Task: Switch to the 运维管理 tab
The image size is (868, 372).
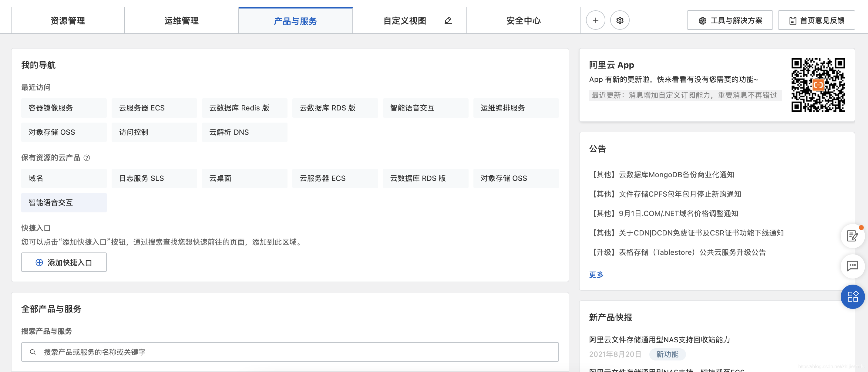Action: [182, 21]
